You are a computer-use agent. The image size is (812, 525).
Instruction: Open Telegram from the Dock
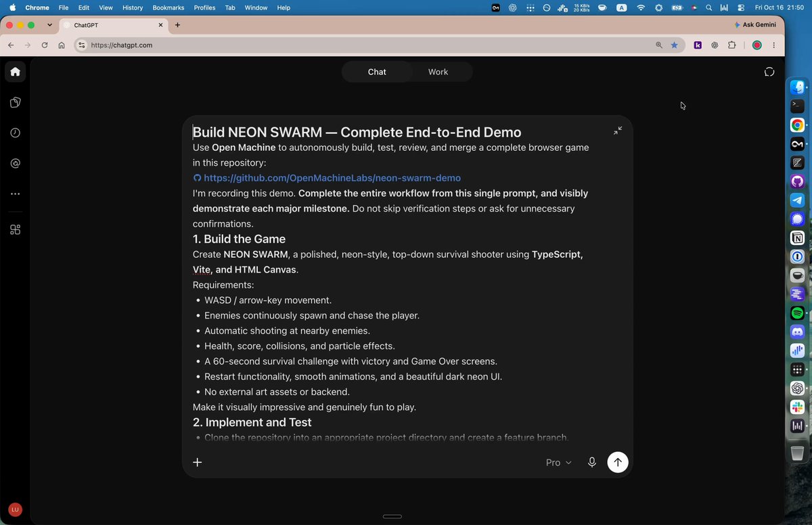point(797,200)
